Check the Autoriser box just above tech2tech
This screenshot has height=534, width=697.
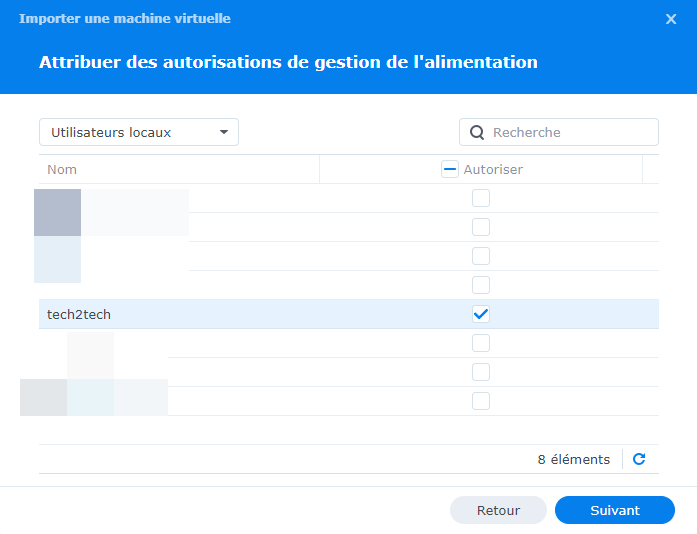[x=481, y=285]
